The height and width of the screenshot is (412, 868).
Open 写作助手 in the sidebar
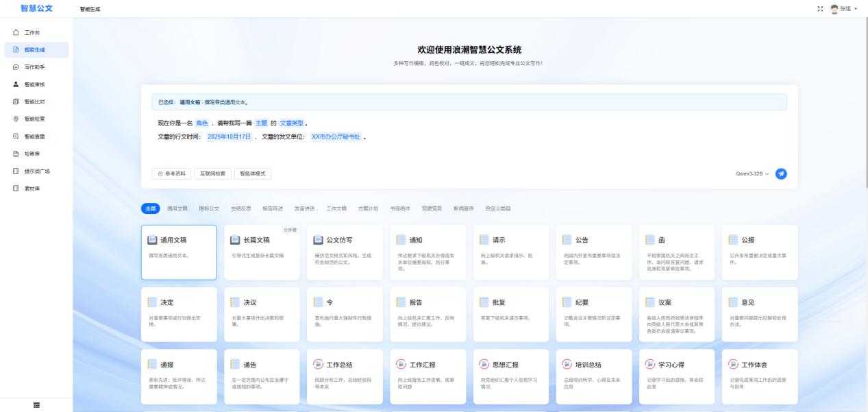click(34, 67)
